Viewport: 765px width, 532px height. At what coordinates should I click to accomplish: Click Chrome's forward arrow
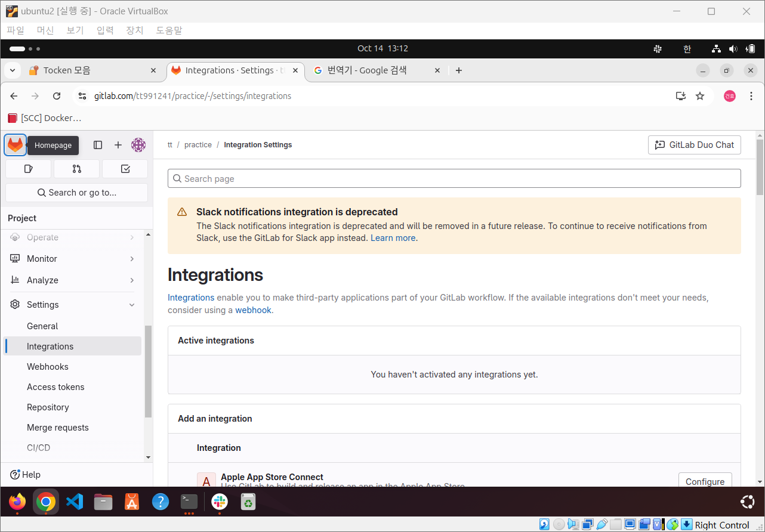pos(35,96)
